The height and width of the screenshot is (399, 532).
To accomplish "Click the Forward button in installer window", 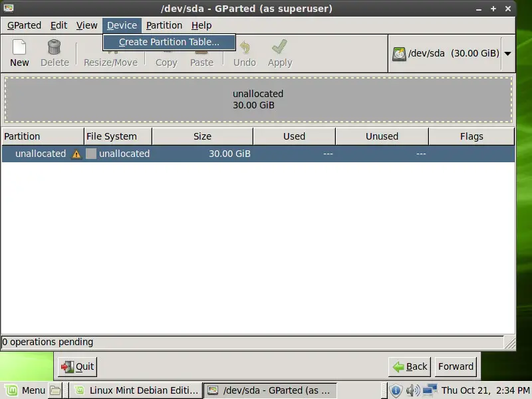I will click(x=456, y=367).
